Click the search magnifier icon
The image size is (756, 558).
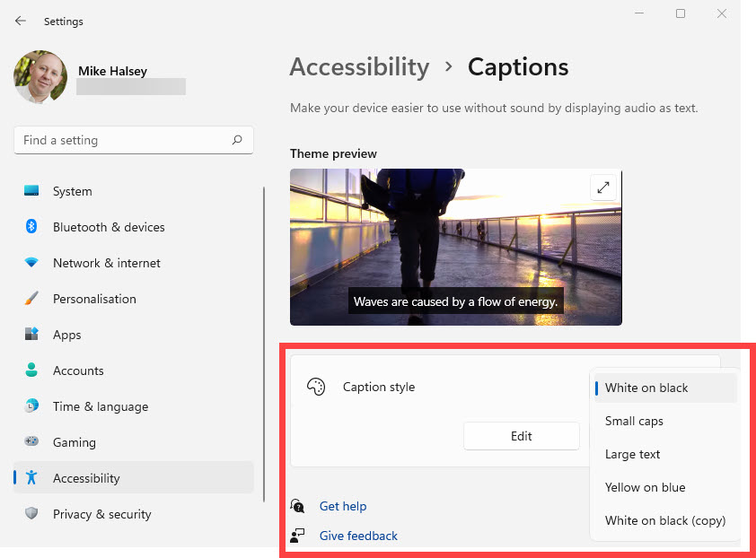[237, 140]
